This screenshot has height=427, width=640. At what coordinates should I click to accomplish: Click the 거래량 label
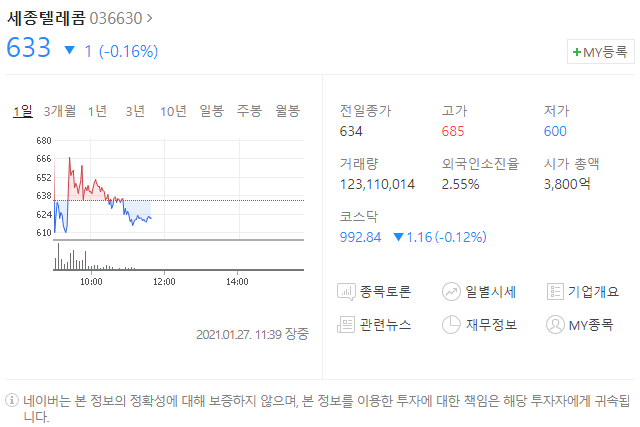(x=359, y=164)
